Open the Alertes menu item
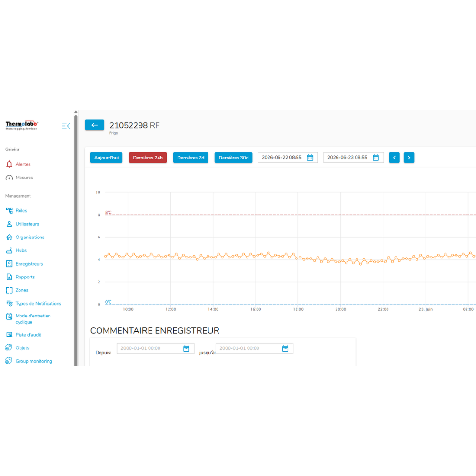Image resolution: width=476 pixels, height=476 pixels. (23, 164)
